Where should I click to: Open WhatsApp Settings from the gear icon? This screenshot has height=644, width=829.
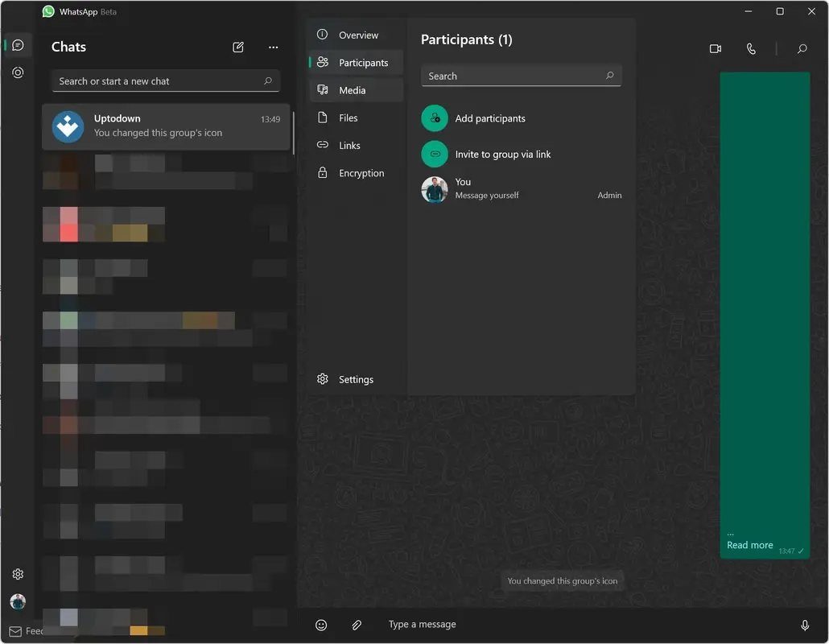pos(18,573)
